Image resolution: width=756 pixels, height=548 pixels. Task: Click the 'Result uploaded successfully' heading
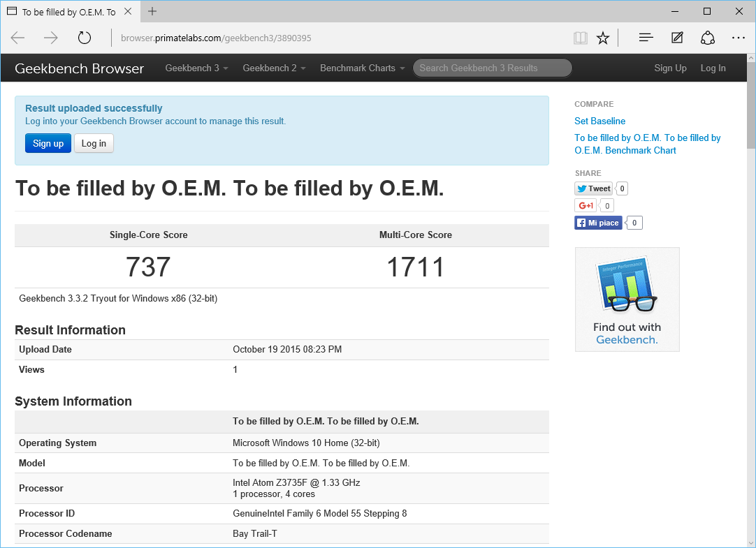(94, 108)
